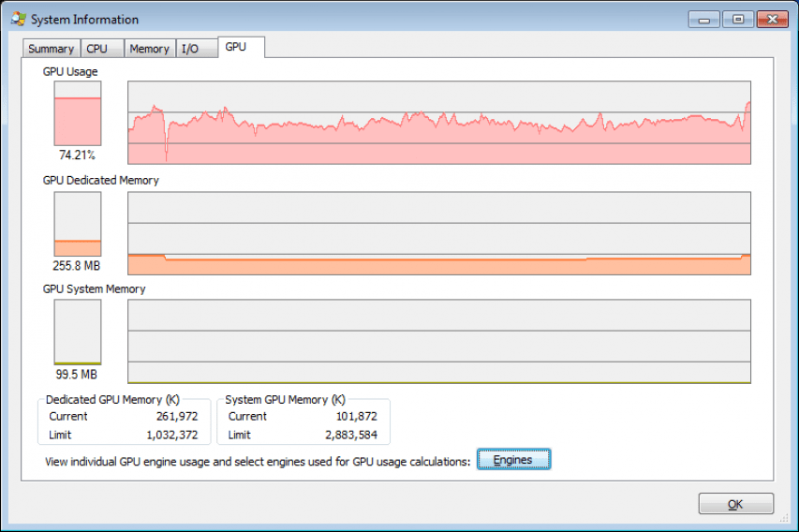Open the Engines dialog button
799x532 pixels.
click(513, 460)
